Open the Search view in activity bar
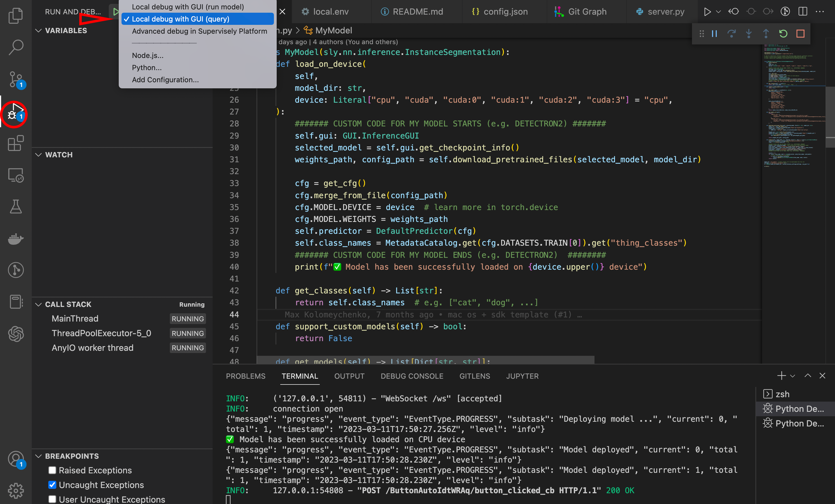The height and width of the screenshot is (504, 835). 15,47
